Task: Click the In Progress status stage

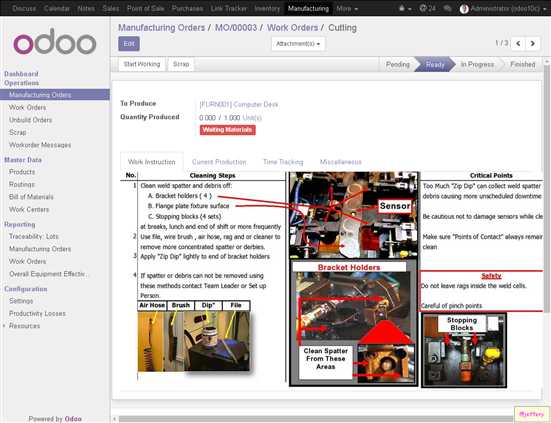Action: (x=477, y=65)
